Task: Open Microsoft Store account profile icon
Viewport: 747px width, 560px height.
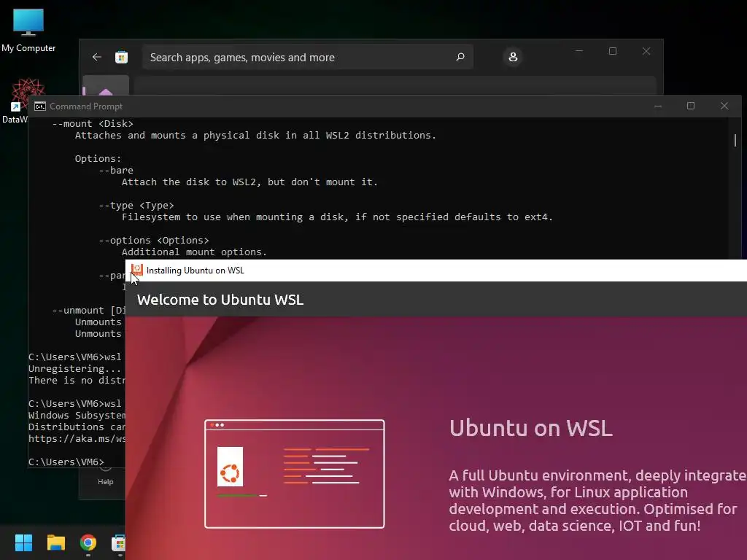Action: [513, 57]
